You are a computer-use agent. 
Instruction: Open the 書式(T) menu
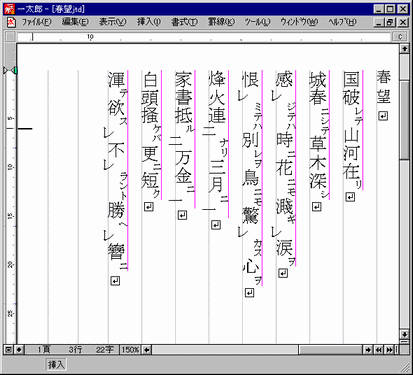point(184,22)
